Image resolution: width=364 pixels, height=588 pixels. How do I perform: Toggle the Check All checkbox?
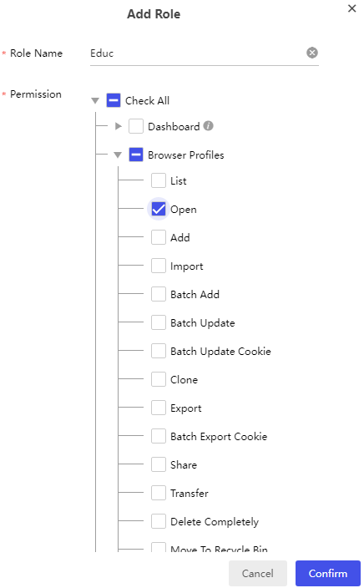pyautogui.click(x=114, y=100)
